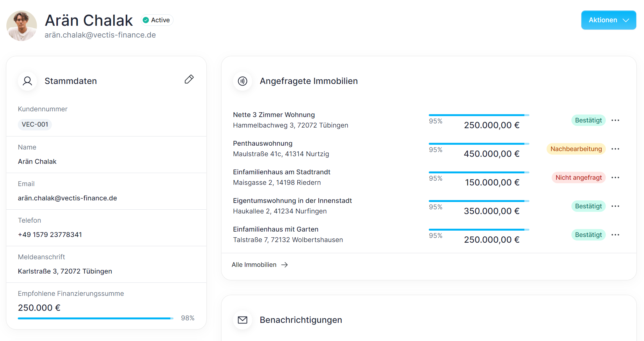Image resolution: width=644 pixels, height=341 pixels.
Task: Click the 150.000,00 € price
Action: (492, 183)
